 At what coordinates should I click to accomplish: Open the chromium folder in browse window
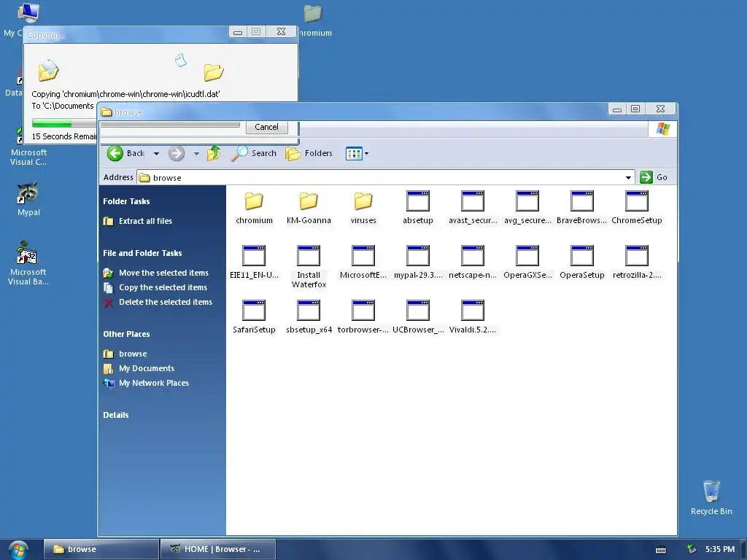[254, 208]
